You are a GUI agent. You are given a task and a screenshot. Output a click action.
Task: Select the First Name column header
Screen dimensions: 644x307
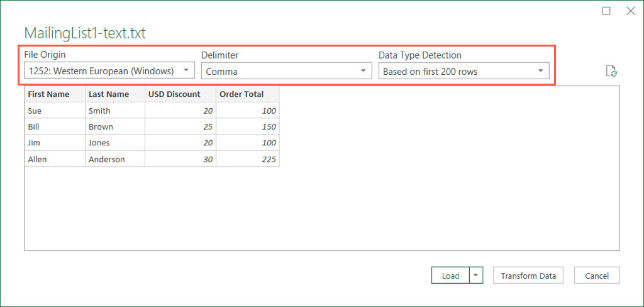pyautogui.click(x=55, y=94)
